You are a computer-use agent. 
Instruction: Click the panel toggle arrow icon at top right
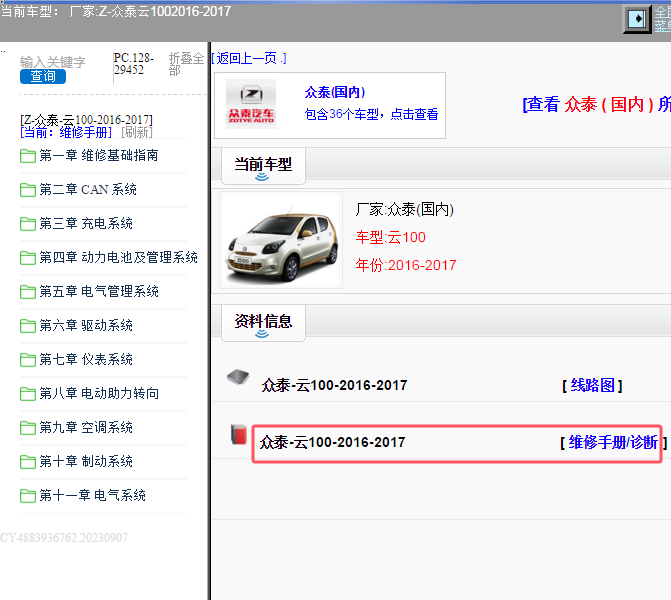click(637, 19)
